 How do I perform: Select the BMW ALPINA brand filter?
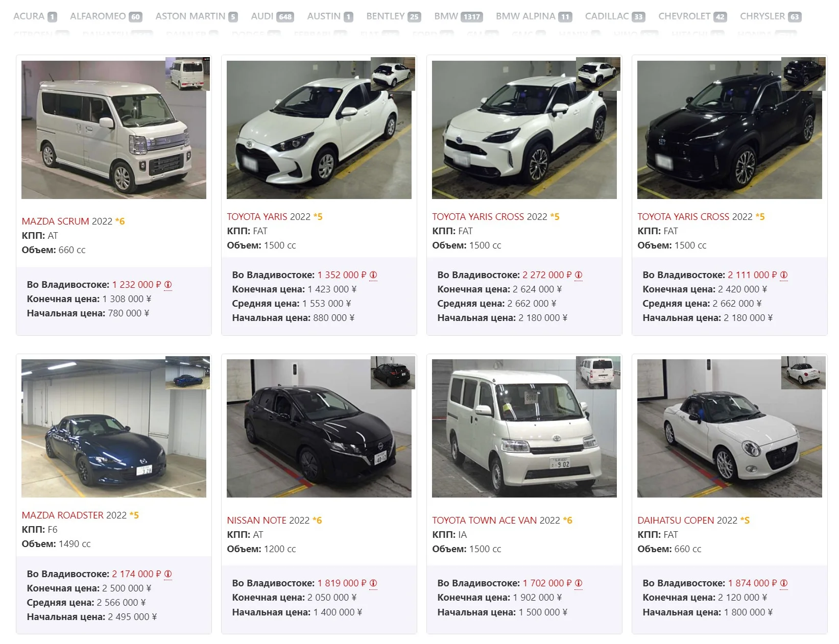534,16
